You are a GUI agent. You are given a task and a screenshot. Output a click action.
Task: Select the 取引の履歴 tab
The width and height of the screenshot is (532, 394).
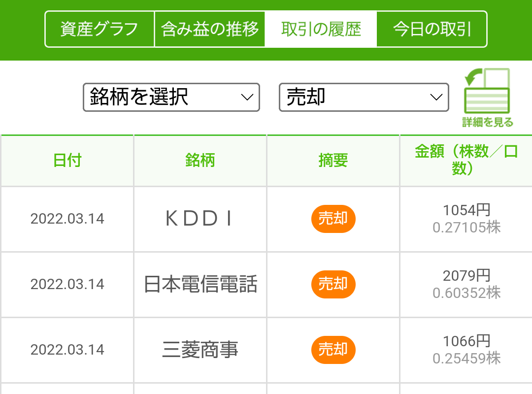[x=321, y=29]
